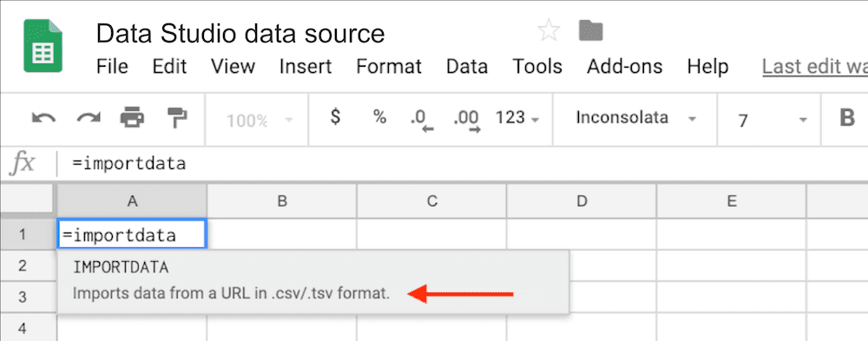Select column D header
The image size is (868, 341).
[582, 201]
